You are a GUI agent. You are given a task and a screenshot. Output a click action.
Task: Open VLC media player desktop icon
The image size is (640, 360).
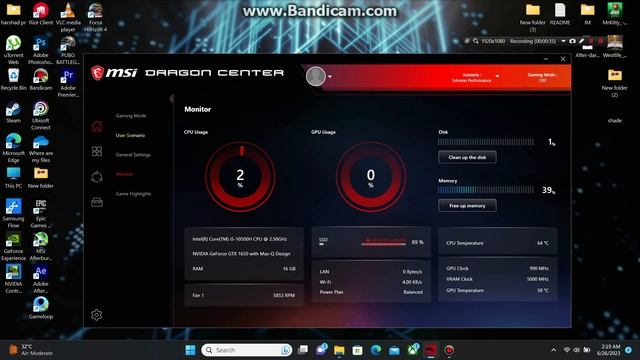click(x=68, y=17)
